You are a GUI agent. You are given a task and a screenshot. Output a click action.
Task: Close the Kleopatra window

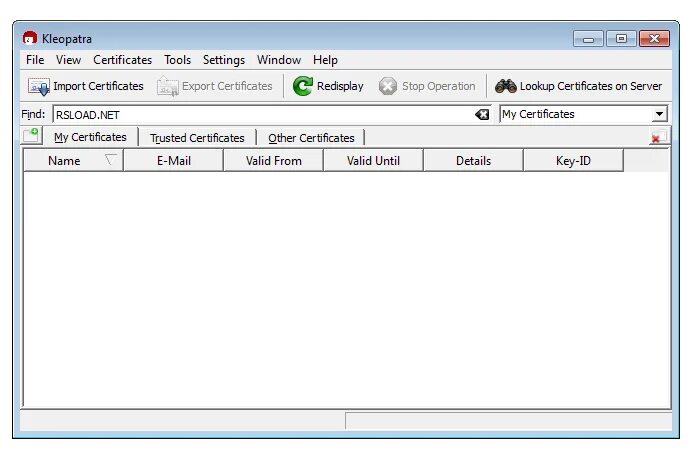point(655,39)
